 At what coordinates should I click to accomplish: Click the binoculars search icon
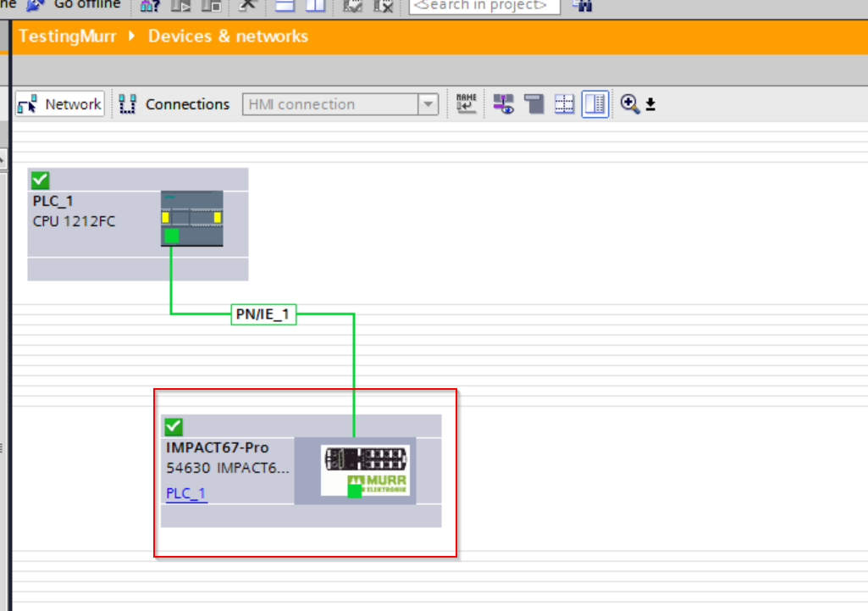coord(583,6)
